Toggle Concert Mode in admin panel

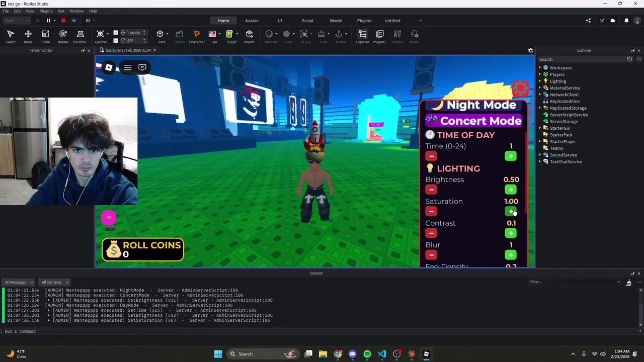pos(473,121)
